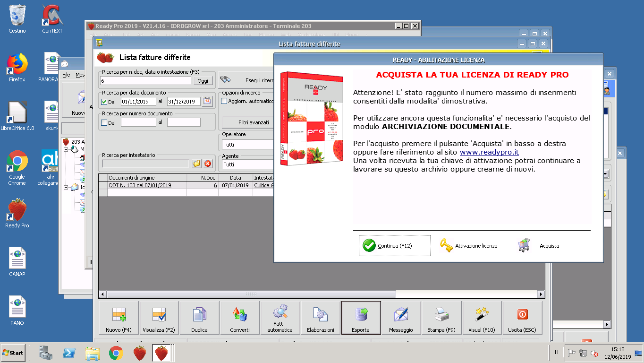Click the list scrollbar's left arrow
This screenshot has width=644, height=363.
pos(102,294)
